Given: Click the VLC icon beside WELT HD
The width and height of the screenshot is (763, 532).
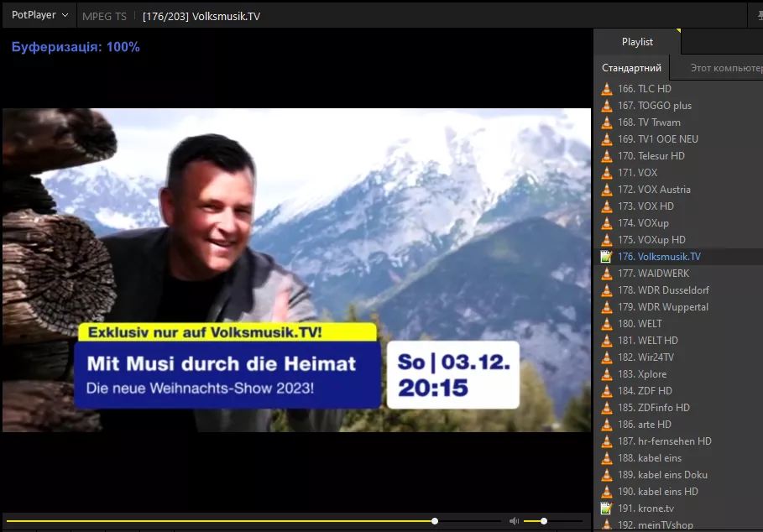Looking at the screenshot, I should click(606, 341).
